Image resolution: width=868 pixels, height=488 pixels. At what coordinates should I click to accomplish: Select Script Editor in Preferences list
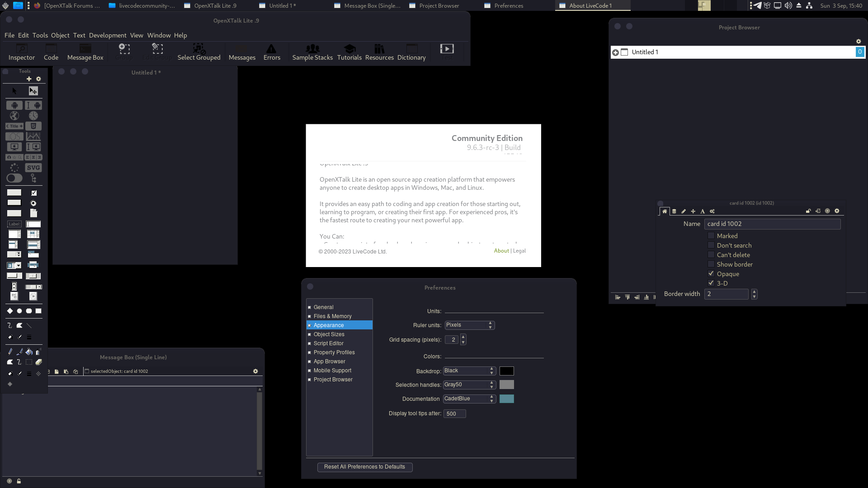click(340, 343)
